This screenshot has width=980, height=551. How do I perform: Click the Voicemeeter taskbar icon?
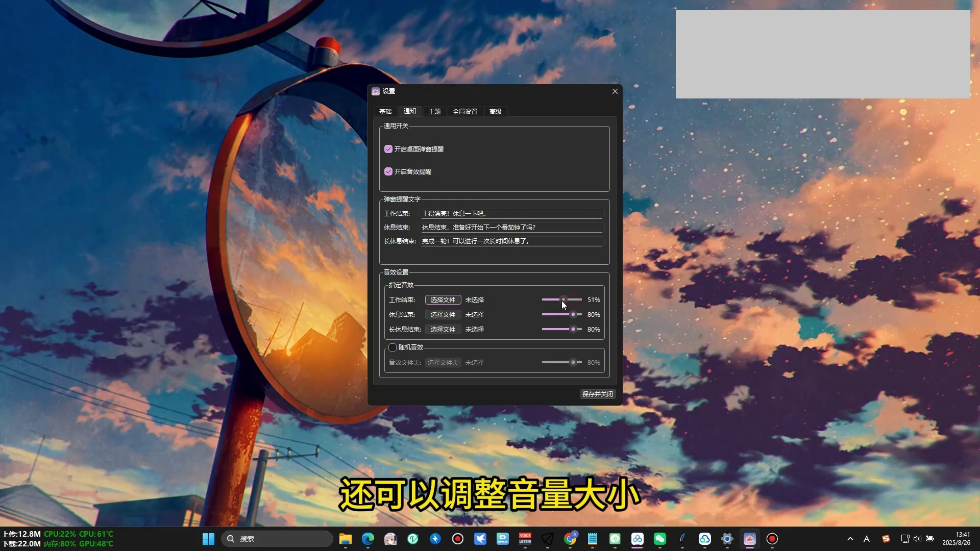pyautogui.click(x=525, y=539)
